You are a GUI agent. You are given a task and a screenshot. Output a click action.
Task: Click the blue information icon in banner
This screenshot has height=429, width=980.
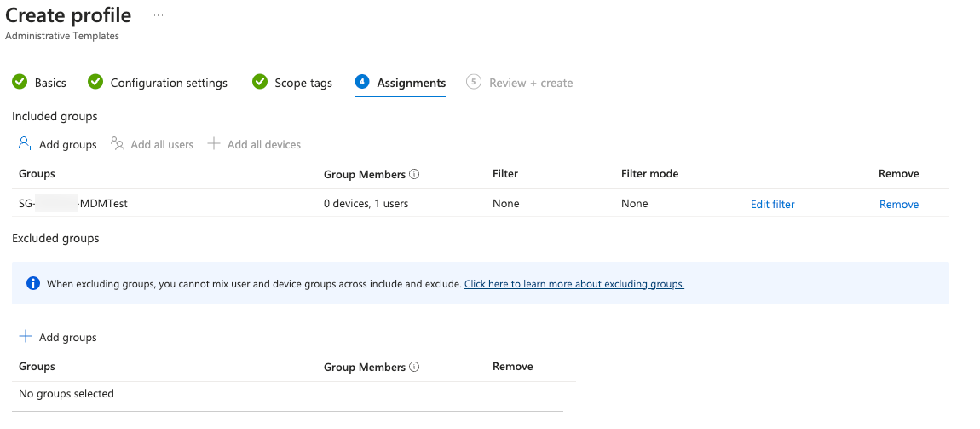[x=33, y=283]
